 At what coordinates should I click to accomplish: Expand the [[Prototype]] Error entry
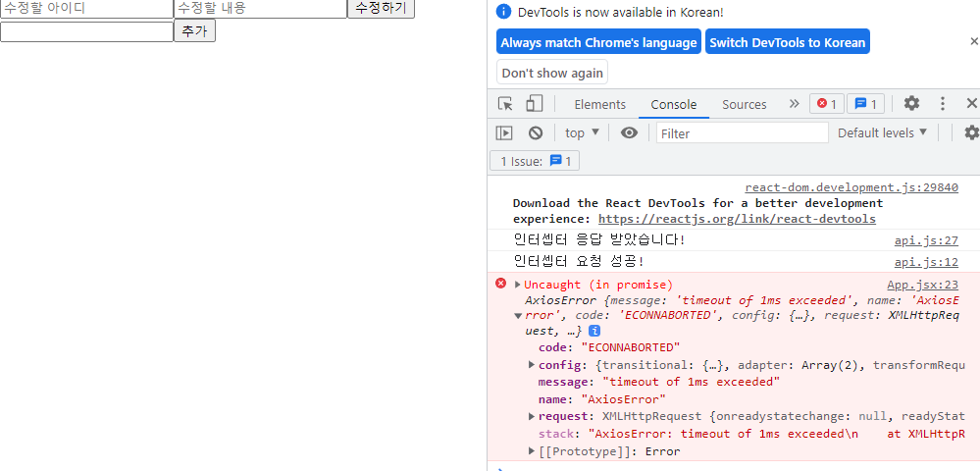[532, 451]
